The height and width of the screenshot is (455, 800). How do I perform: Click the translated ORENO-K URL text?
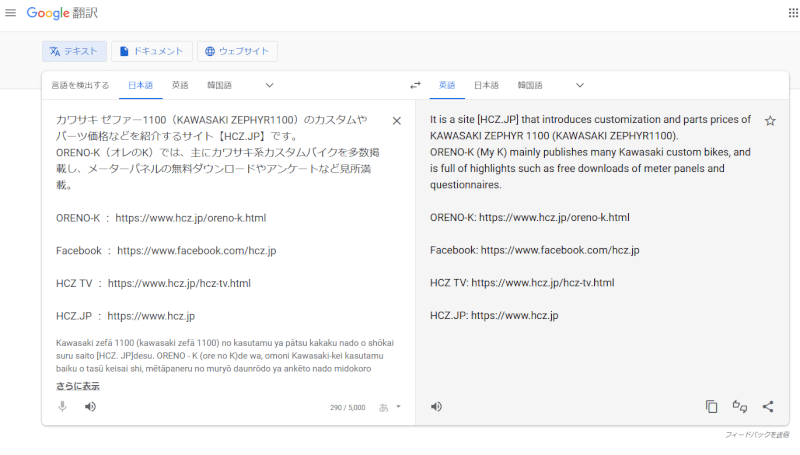[554, 217]
